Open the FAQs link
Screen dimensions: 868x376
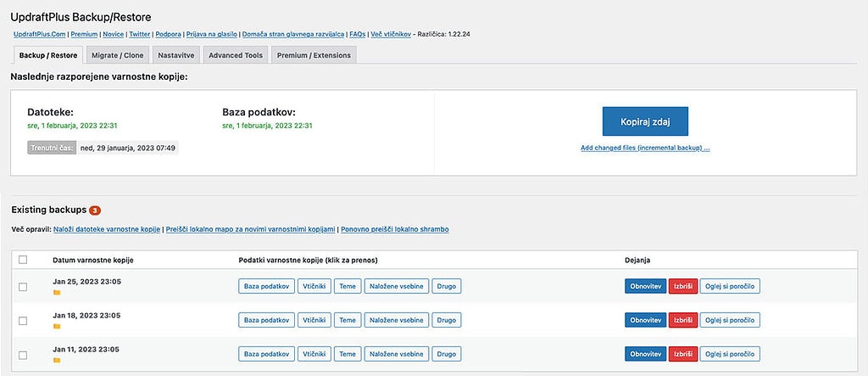pos(358,35)
